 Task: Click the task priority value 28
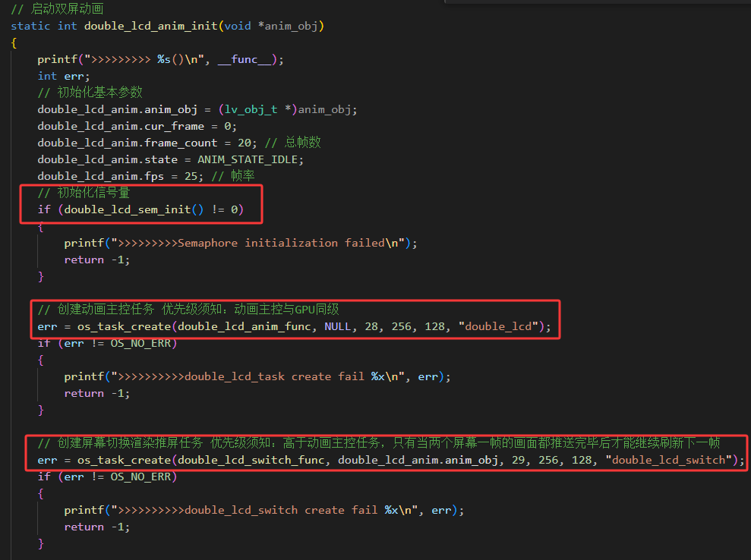click(371, 326)
